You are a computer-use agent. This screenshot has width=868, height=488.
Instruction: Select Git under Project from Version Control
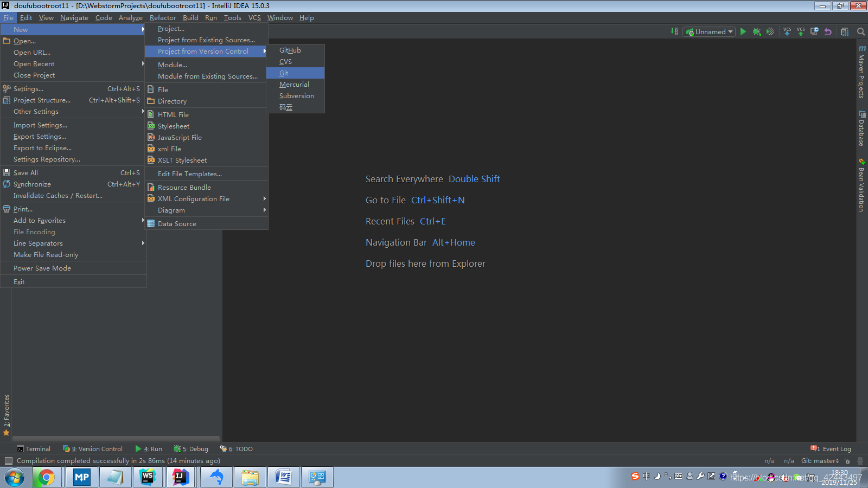click(x=296, y=73)
